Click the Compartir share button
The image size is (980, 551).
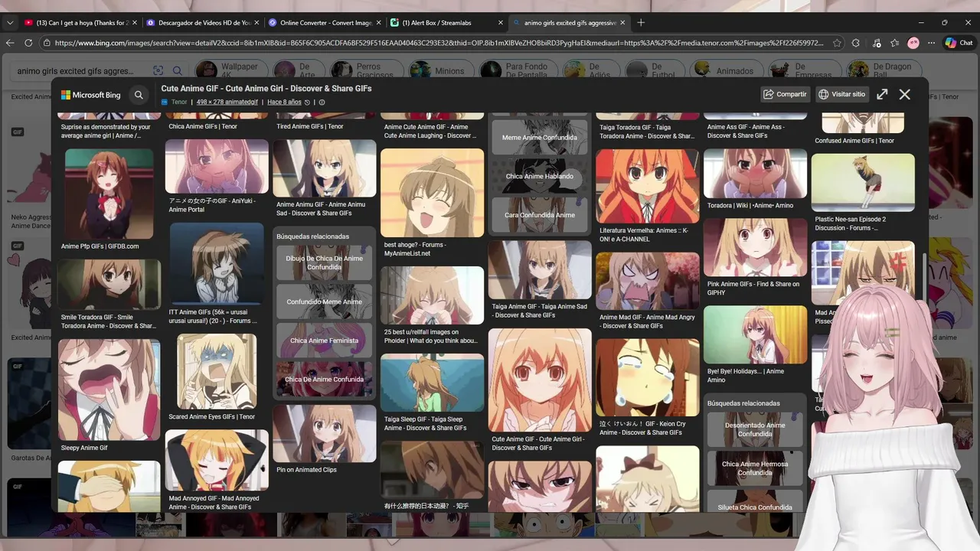pos(786,94)
